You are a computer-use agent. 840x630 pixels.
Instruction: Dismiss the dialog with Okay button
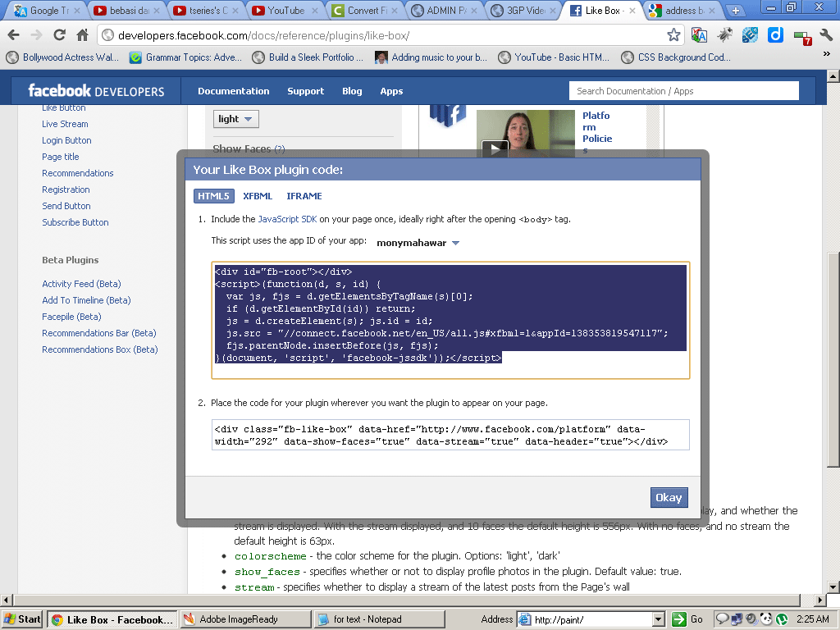click(669, 498)
